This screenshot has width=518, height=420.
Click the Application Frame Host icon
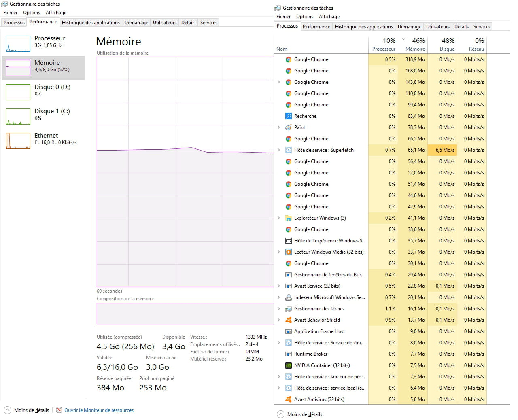(289, 331)
